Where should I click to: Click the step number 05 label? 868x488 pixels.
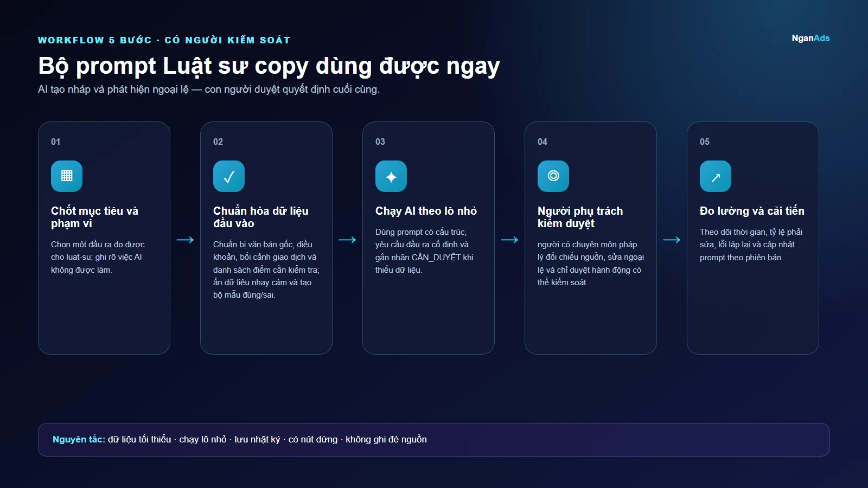click(705, 142)
